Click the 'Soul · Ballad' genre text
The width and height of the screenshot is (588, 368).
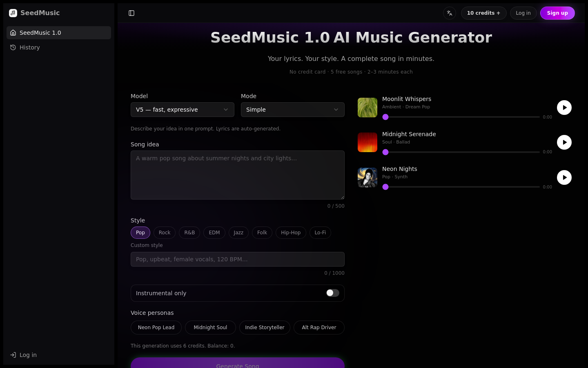(x=396, y=142)
